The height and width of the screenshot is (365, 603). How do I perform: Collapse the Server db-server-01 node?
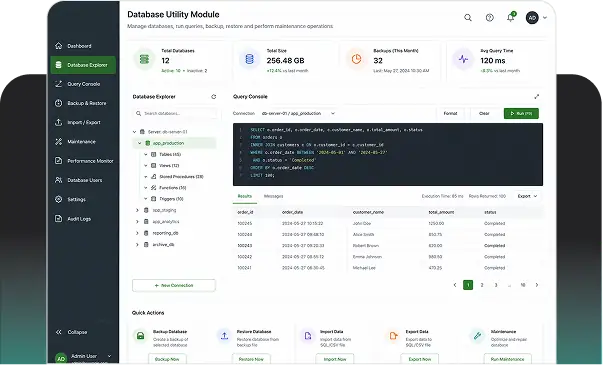coord(134,132)
